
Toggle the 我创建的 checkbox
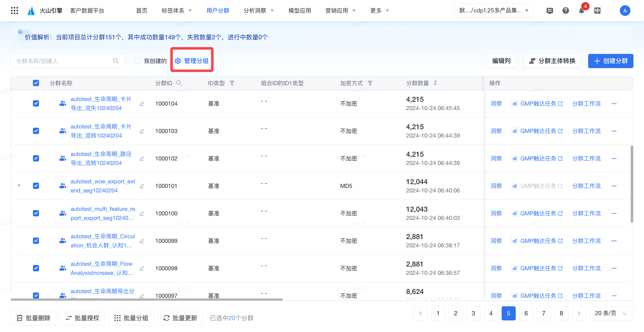(x=137, y=61)
